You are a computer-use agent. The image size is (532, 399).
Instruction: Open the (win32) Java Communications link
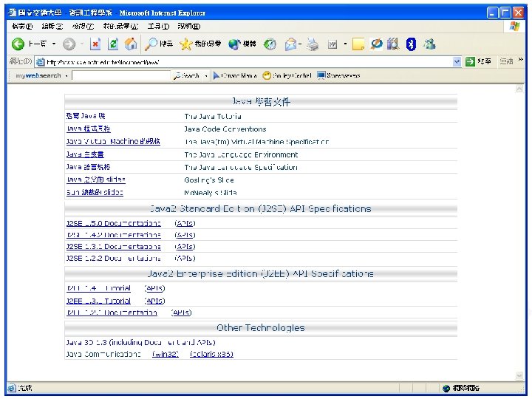(166, 354)
